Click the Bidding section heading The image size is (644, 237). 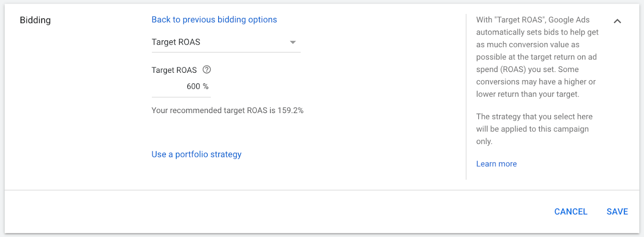coord(35,20)
